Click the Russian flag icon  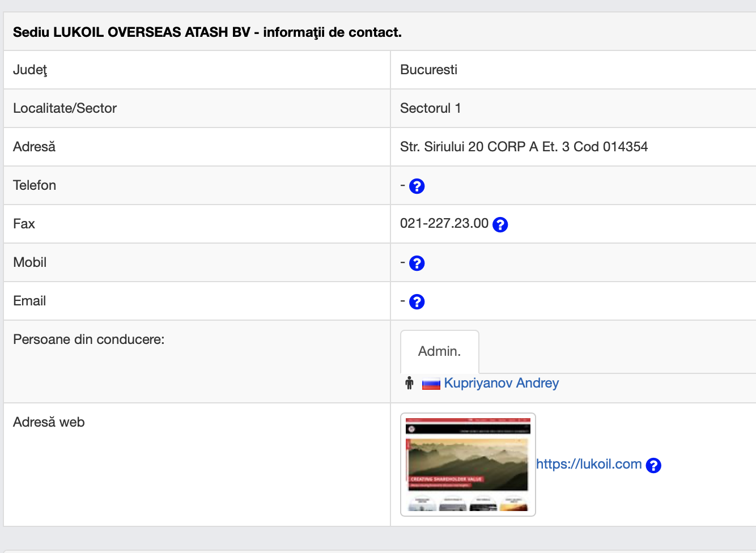click(431, 384)
